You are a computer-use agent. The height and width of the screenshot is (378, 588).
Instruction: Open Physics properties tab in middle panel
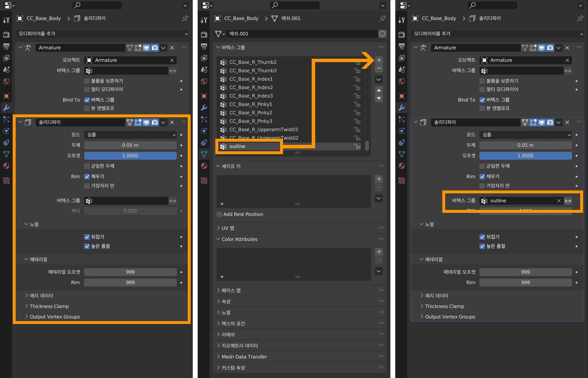click(x=204, y=131)
